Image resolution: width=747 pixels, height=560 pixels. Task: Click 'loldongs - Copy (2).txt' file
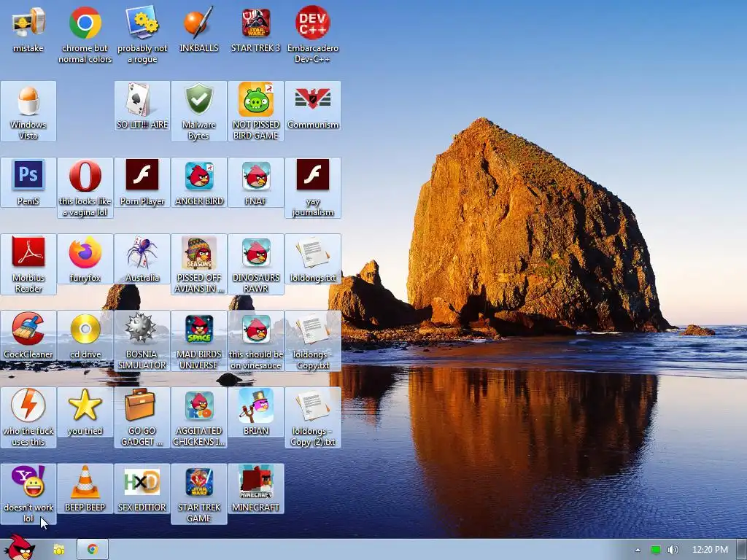[312, 405]
